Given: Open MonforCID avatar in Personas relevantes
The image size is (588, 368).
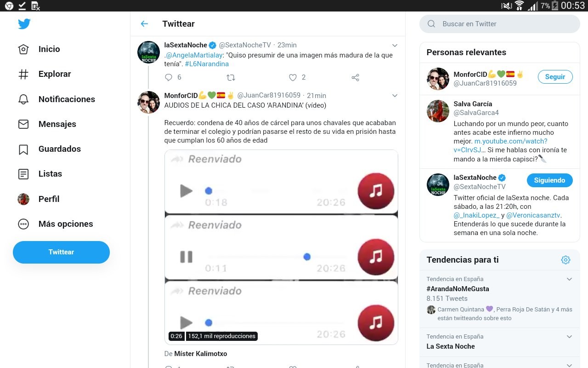Looking at the screenshot, I should tap(438, 79).
